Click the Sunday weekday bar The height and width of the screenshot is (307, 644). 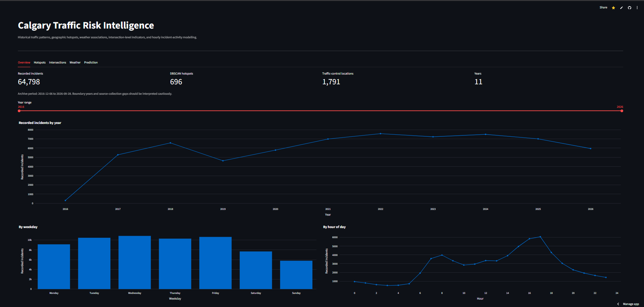point(296,275)
